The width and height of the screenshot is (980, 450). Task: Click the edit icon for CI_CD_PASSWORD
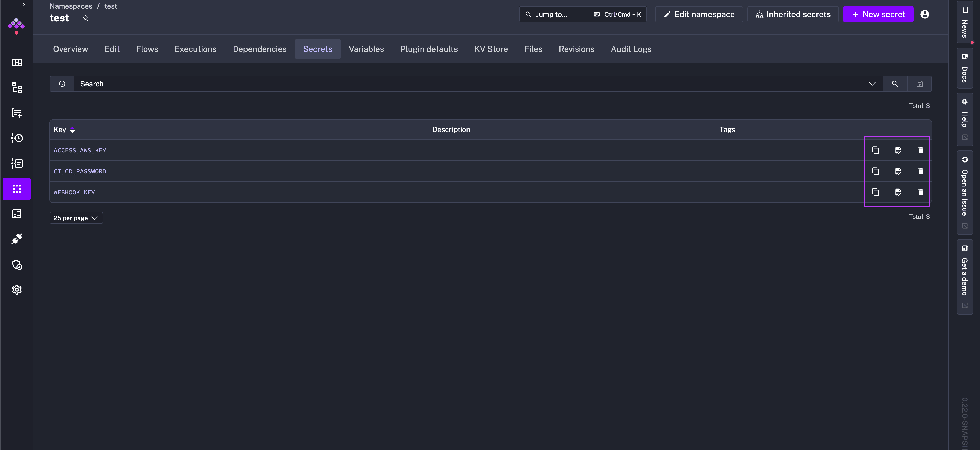coord(898,171)
